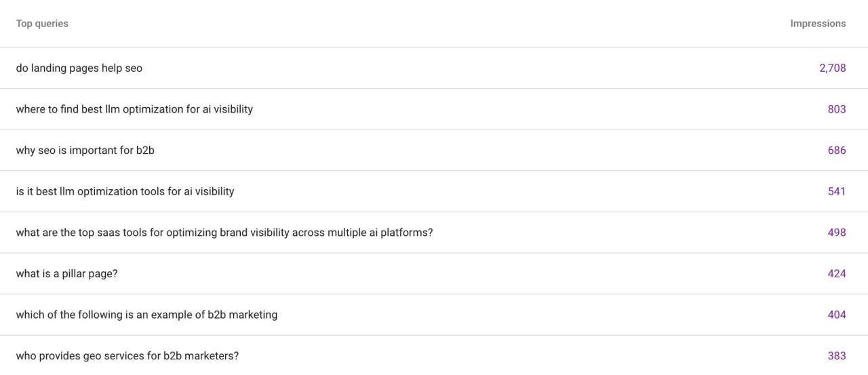Select the "what is a pillar page?" query
This screenshot has width=868, height=375.
tap(67, 274)
